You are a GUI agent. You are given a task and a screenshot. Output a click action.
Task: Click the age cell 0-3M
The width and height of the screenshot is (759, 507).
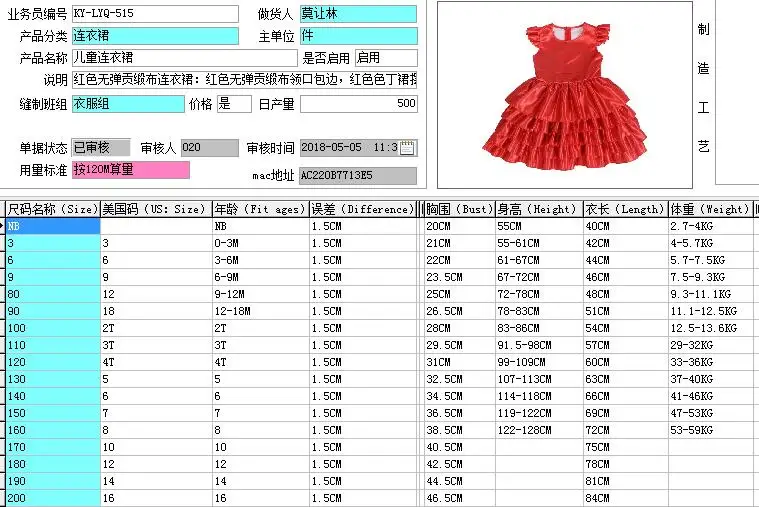(261, 243)
